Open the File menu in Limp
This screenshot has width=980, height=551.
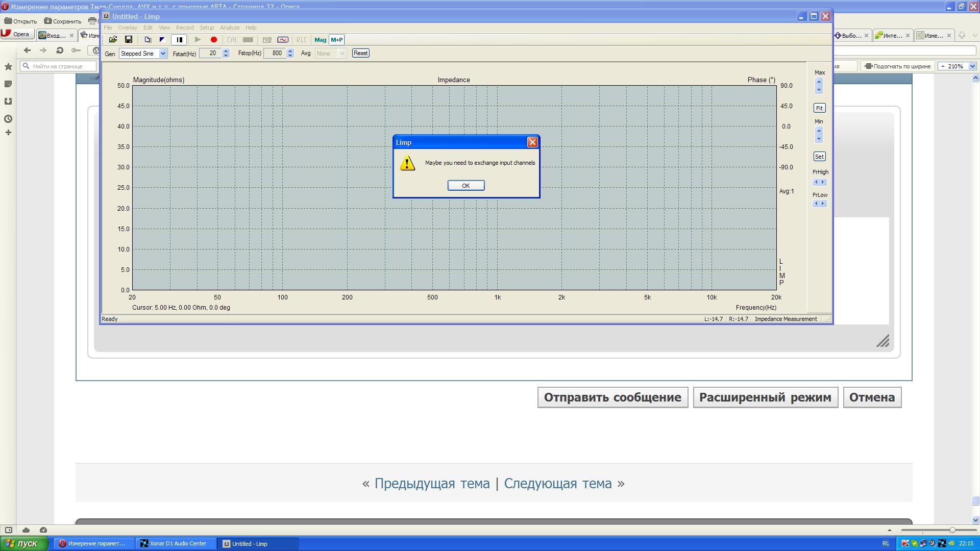(x=108, y=28)
